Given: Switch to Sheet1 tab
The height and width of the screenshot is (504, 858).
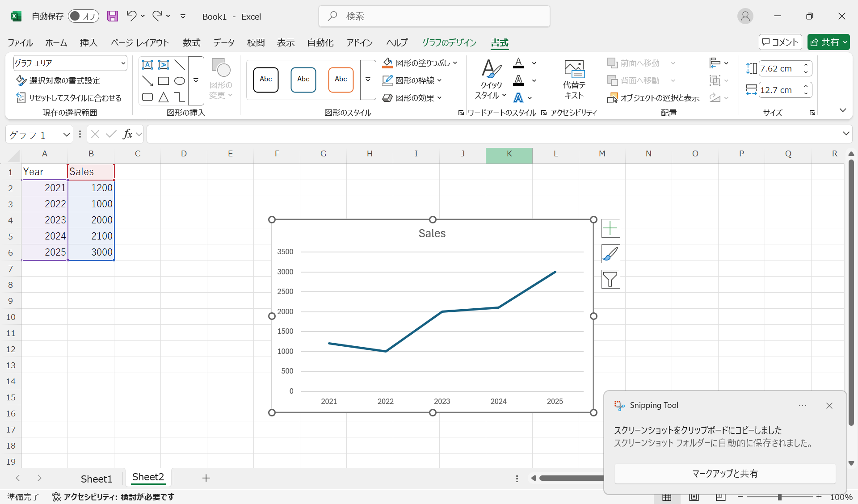Looking at the screenshot, I should (96, 479).
